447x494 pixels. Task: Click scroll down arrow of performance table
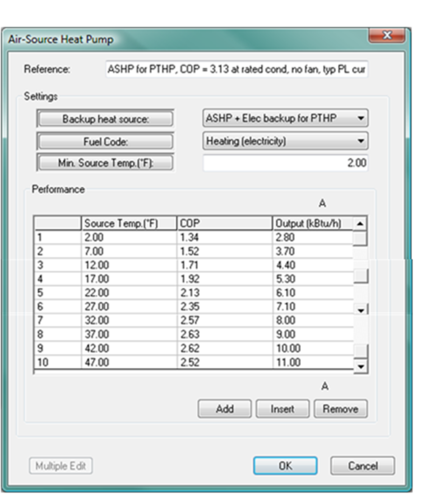[x=360, y=367]
